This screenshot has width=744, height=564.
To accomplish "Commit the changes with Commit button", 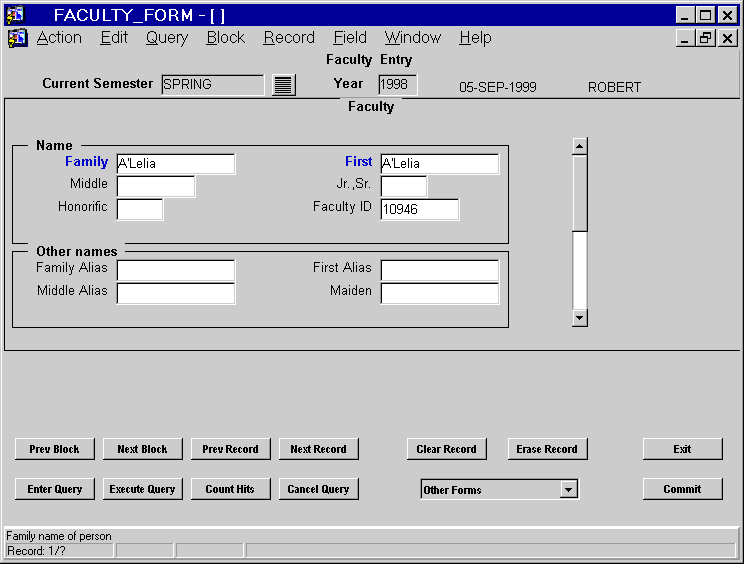I will tap(682, 489).
